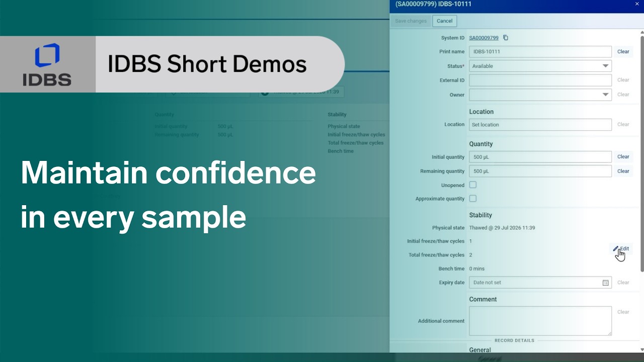Screen dimensions: 644x362
Task: Click the RECORD DETAILS divider label
Action: click(x=514, y=340)
